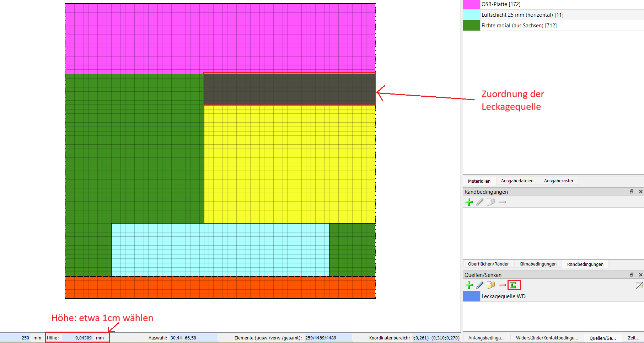Screen dimensions: 644x343
Task: Select the Randbedingungen tab
Action: [585, 264]
